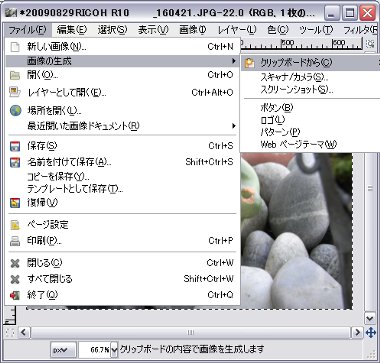This screenshot has height=363, width=380.
Task: Click the X icon beside すべて閉じる
Action: tap(15, 279)
